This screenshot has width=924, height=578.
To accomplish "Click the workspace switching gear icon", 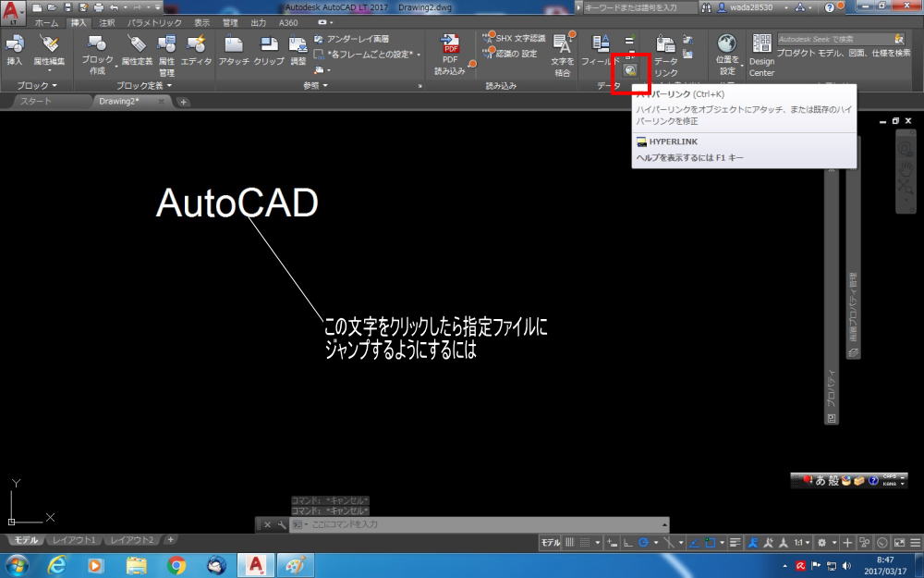I will 821,543.
